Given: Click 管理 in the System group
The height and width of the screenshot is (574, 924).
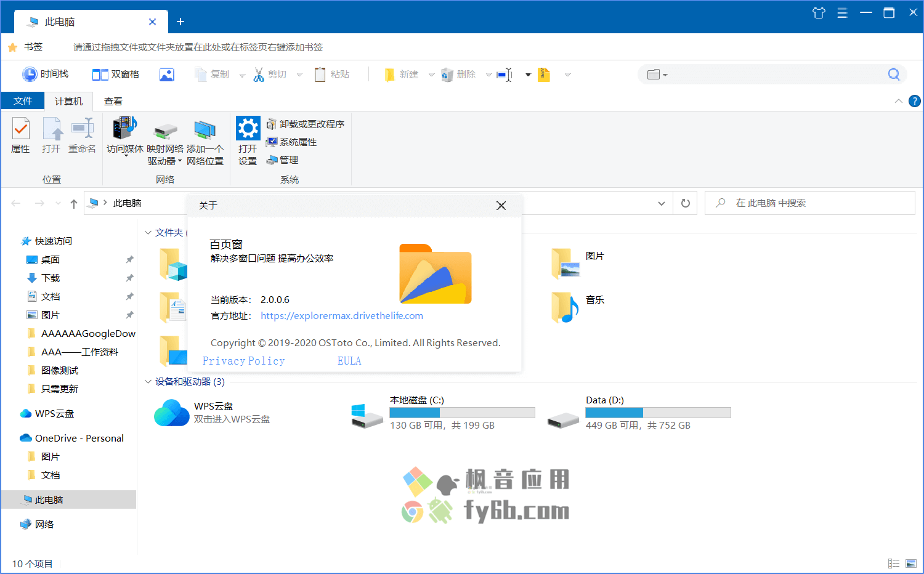Looking at the screenshot, I should coord(282,160).
